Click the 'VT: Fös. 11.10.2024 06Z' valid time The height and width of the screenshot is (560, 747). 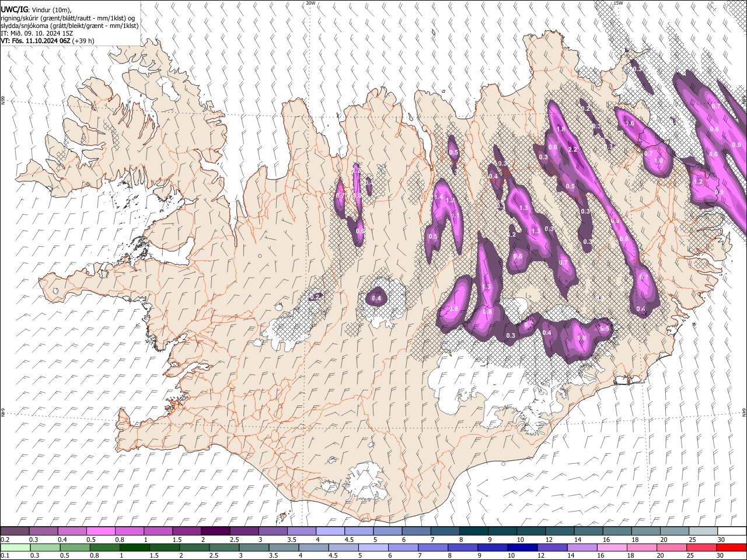tap(36, 41)
